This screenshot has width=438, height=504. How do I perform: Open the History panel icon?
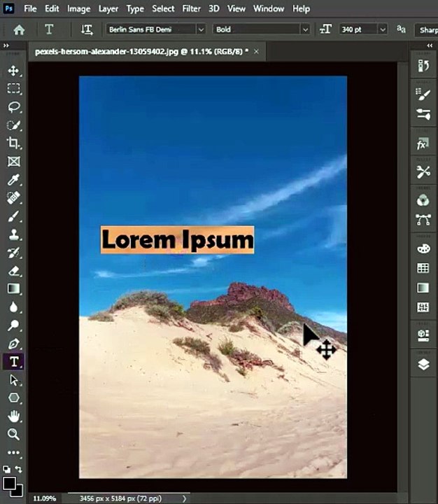click(x=423, y=66)
